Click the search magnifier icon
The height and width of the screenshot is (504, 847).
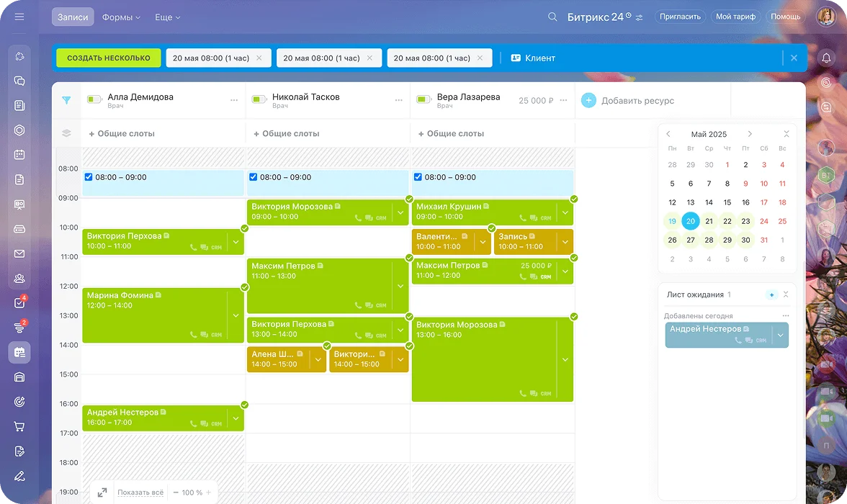click(x=552, y=17)
